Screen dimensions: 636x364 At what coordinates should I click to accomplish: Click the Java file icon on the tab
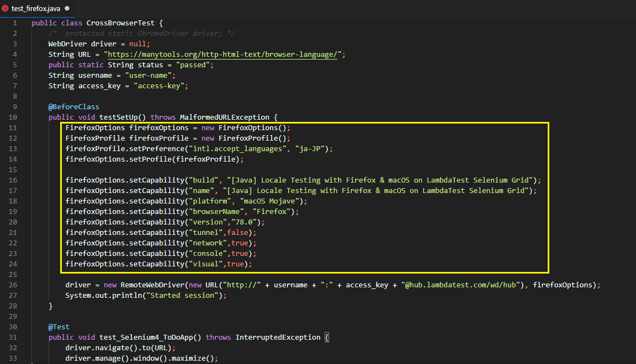[x=6, y=8]
